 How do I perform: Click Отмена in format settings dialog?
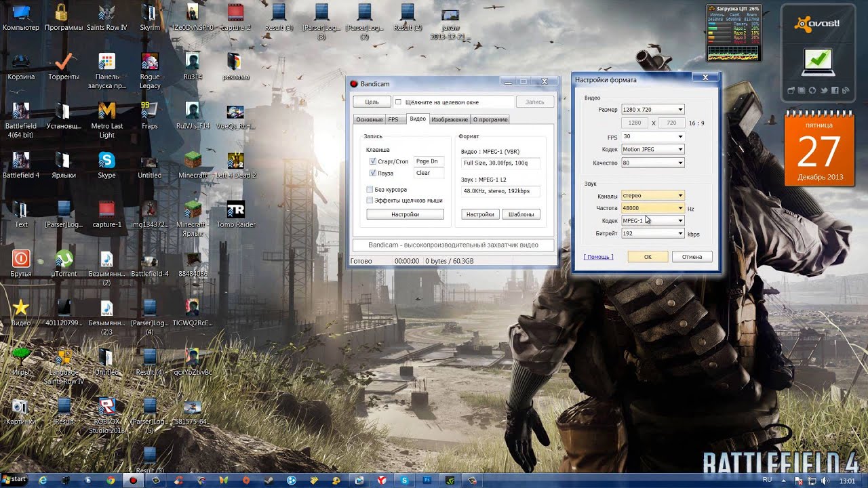[x=692, y=257]
